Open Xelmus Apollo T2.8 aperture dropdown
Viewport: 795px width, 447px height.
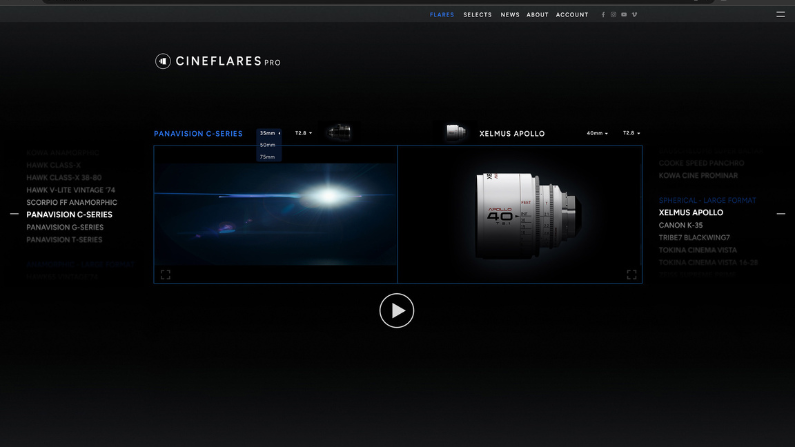tap(631, 133)
